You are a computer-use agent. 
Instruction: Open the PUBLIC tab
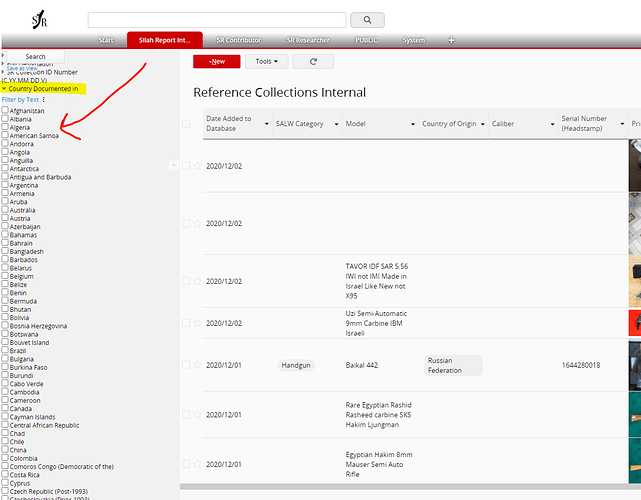pyautogui.click(x=366, y=40)
